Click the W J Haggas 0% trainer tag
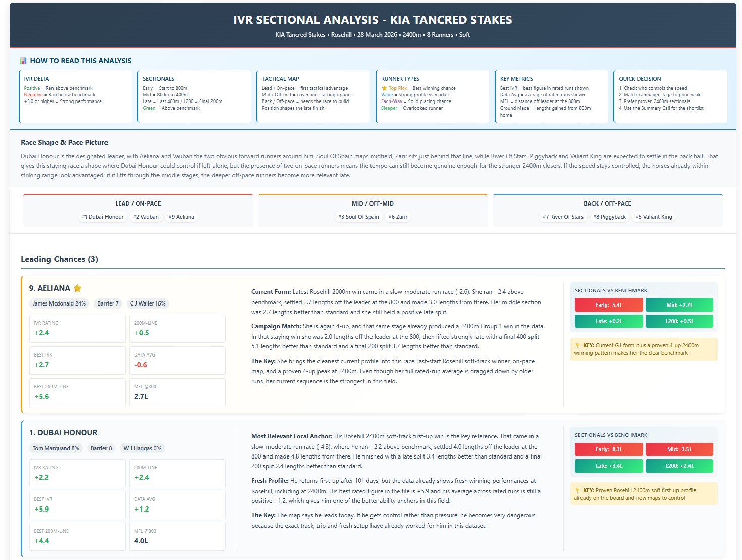742x560 pixels. (142, 448)
